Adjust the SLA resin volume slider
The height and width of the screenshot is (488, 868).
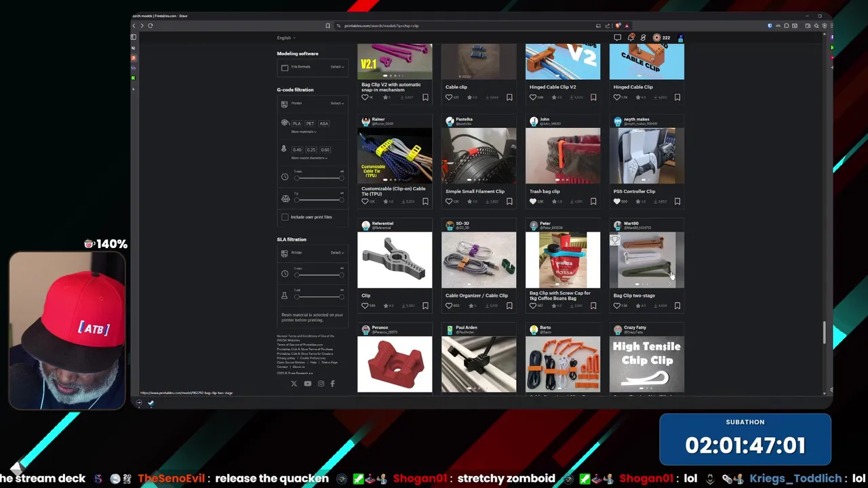point(319,296)
